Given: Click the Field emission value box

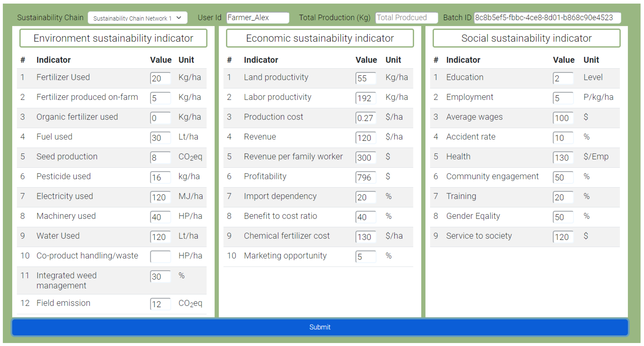Looking at the screenshot, I should 160,304.
